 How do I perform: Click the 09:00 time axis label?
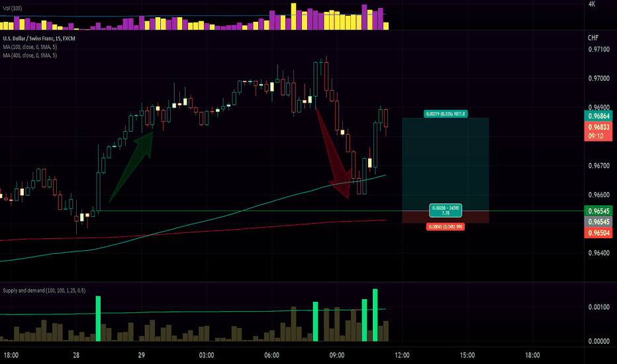[337, 355]
